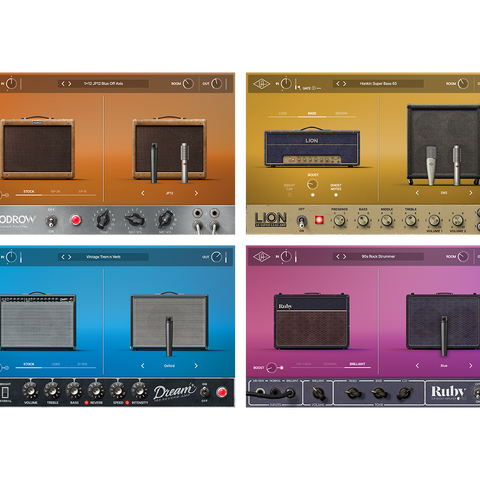Toggle the Lion Ghost Notes option
Image resolution: width=480 pixels, height=480 pixels.
click(336, 195)
